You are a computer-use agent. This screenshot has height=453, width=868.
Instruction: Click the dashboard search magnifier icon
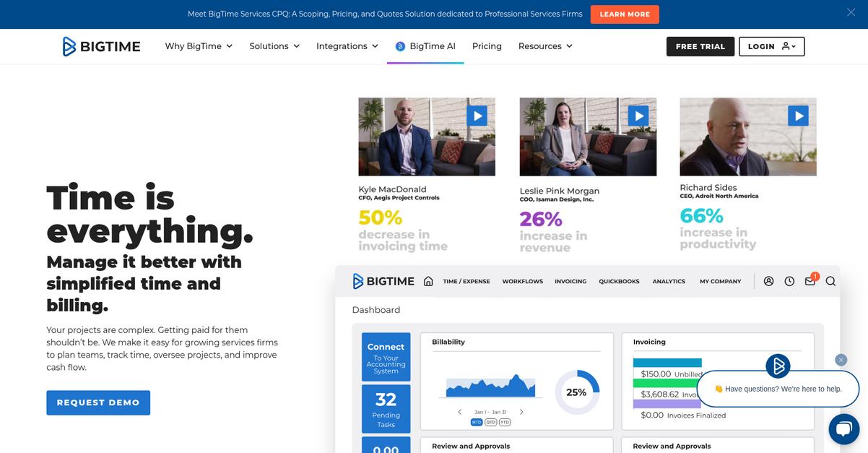click(830, 281)
